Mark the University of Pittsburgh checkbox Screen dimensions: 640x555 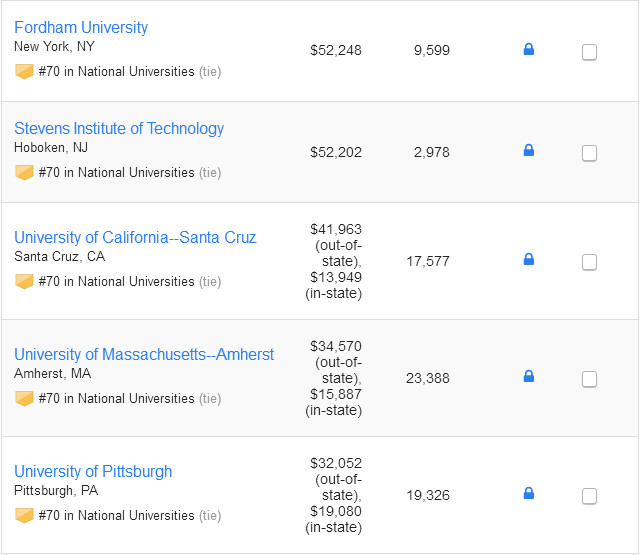[590, 496]
